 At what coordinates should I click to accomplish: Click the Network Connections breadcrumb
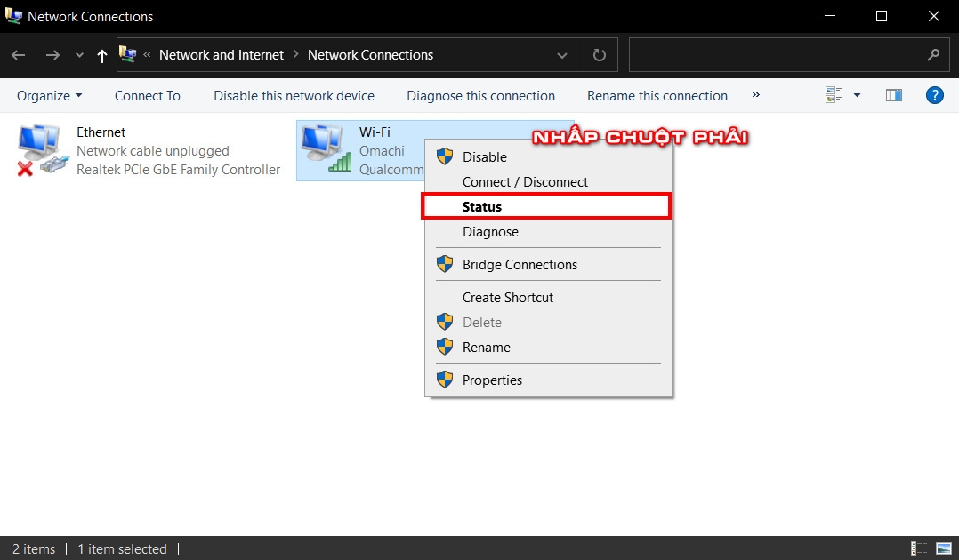pos(370,55)
